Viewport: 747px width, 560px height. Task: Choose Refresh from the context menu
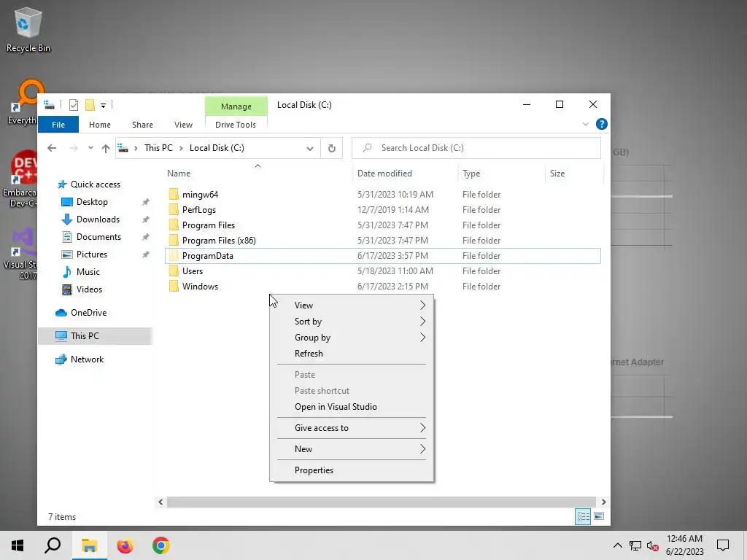point(352,354)
